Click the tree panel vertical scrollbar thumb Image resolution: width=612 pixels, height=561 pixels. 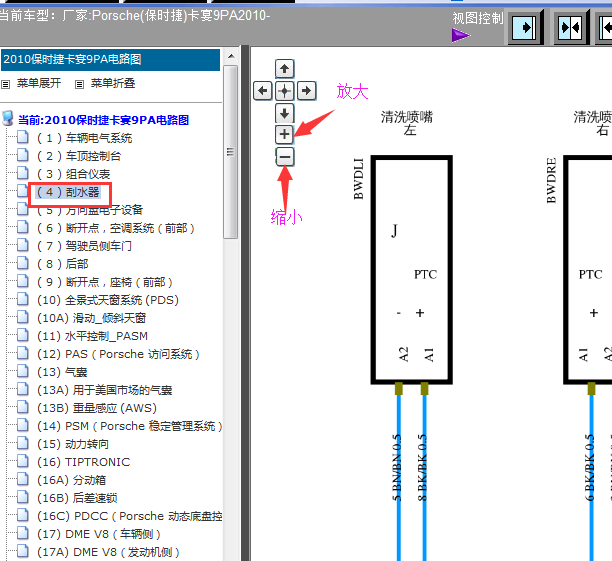(231, 152)
